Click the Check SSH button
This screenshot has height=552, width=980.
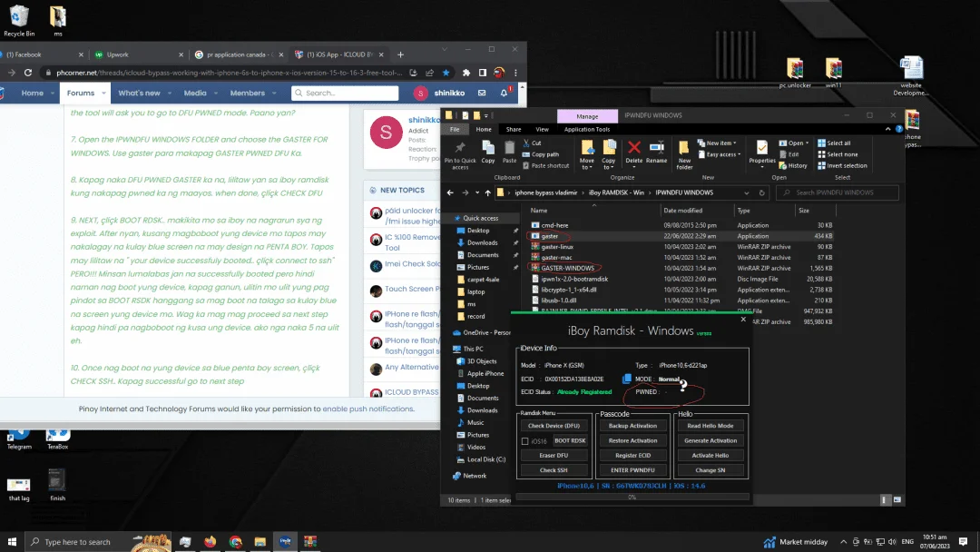(x=554, y=470)
